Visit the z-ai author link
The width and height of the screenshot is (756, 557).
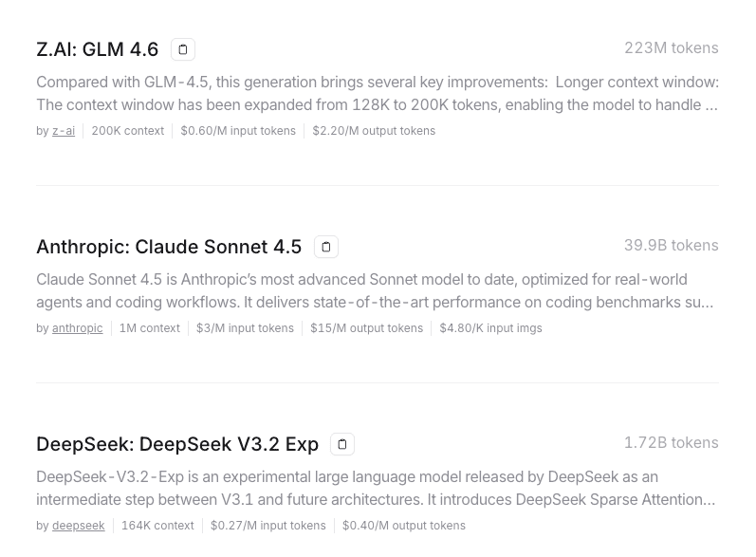pyautogui.click(x=64, y=131)
